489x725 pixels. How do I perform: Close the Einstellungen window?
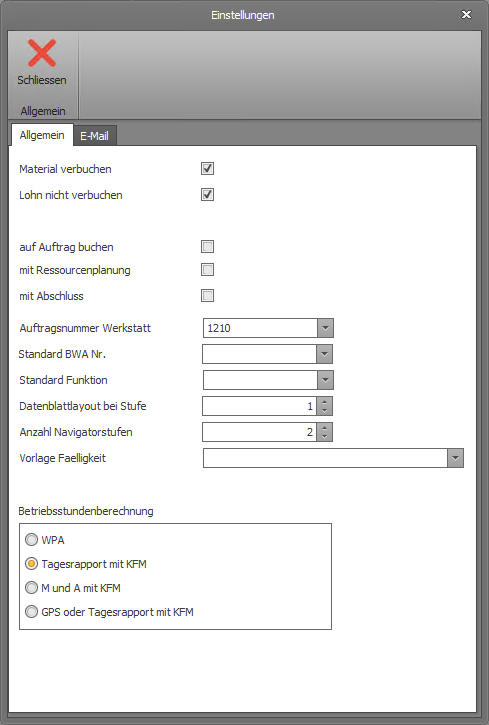466,15
